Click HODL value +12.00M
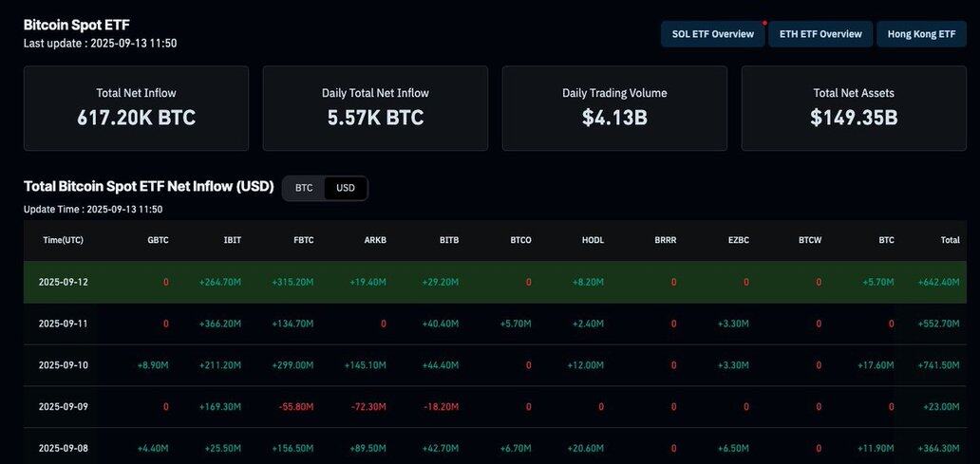This screenshot has width=980, height=464. 586,365
